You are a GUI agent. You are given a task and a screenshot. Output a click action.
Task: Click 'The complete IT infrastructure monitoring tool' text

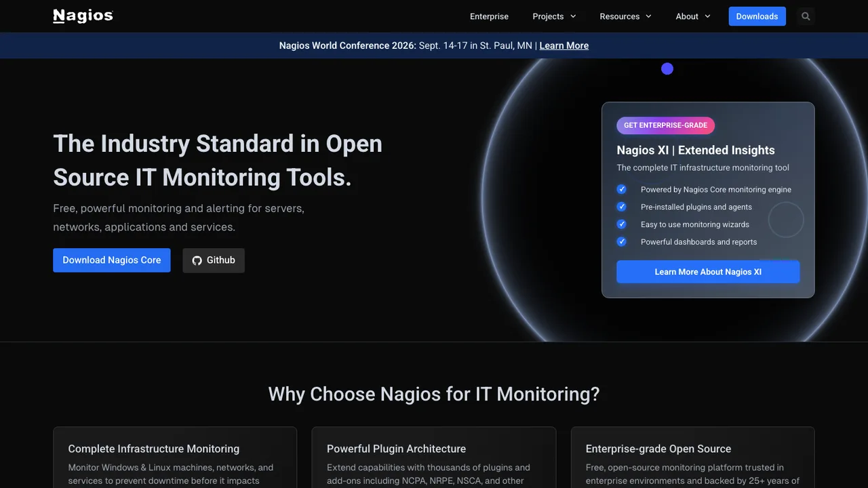coord(703,167)
